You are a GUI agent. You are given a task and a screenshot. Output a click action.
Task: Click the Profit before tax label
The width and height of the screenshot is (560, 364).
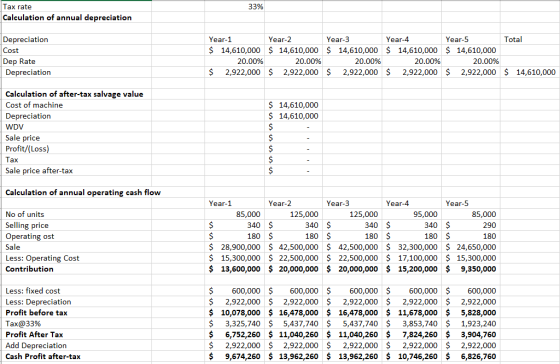click(x=36, y=313)
